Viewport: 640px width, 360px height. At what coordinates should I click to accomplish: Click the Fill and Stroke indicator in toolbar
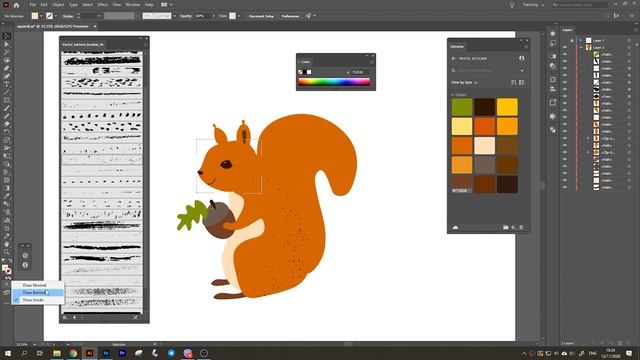point(7,270)
